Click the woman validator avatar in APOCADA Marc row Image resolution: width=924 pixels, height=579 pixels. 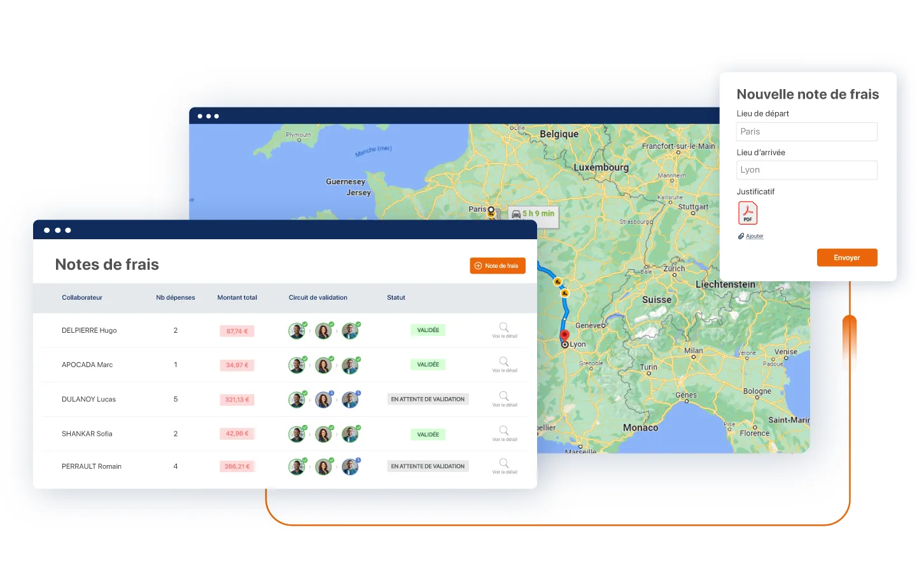(x=323, y=365)
